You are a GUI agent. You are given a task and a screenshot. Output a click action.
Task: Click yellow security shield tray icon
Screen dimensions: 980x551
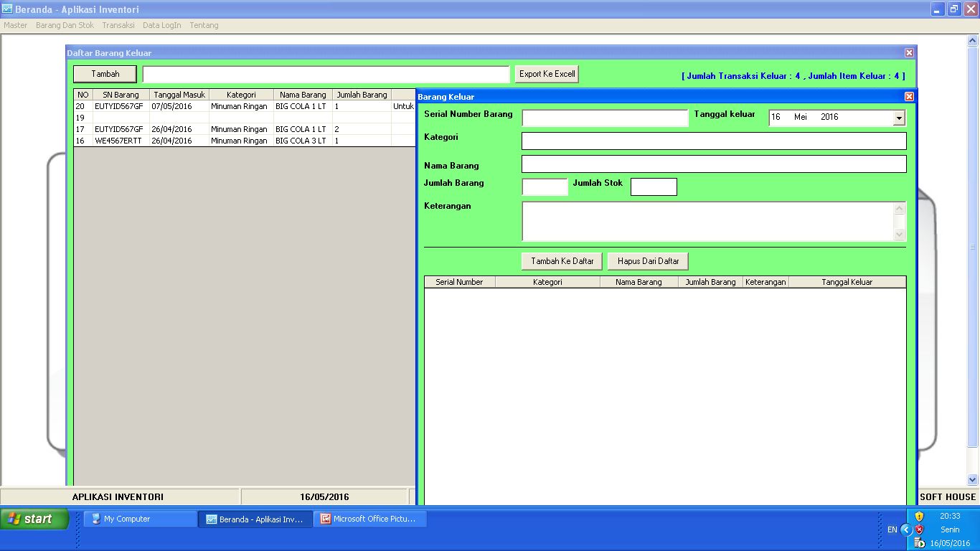tap(919, 516)
